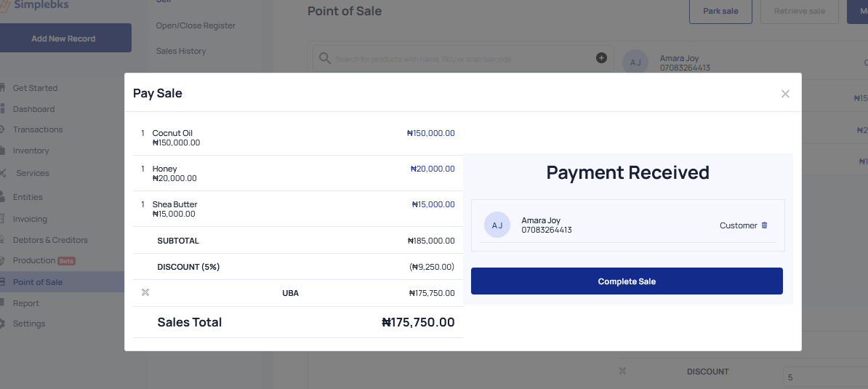Click Retrieve sale button
The width and height of the screenshot is (868, 389).
(800, 11)
